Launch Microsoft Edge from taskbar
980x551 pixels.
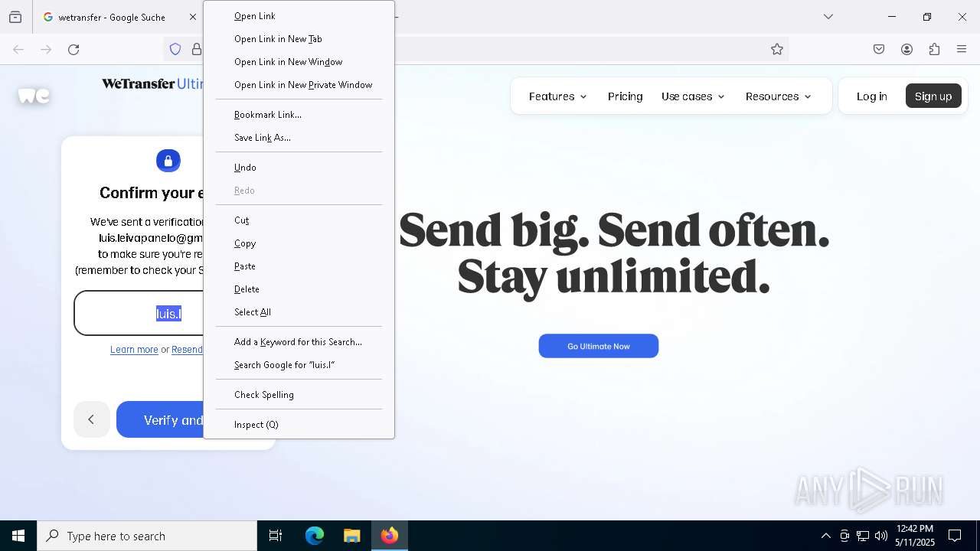pyautogui.click(x=315, y=536)
